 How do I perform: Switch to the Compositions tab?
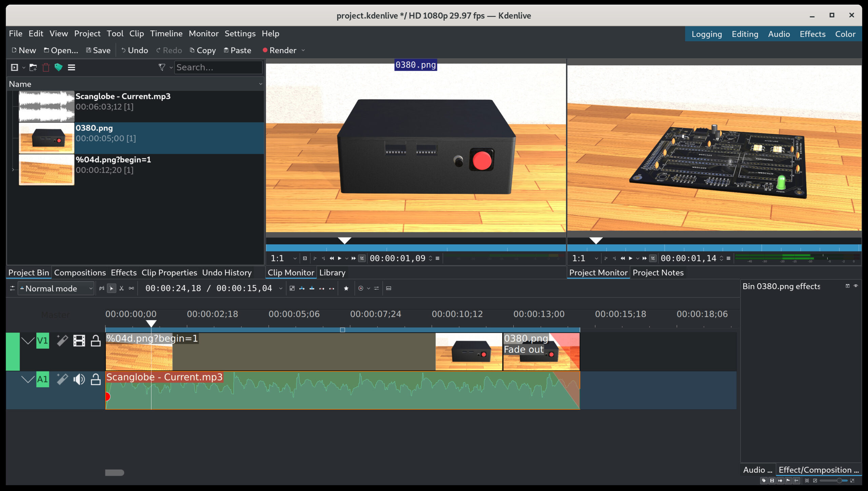[x=80, y=273]
